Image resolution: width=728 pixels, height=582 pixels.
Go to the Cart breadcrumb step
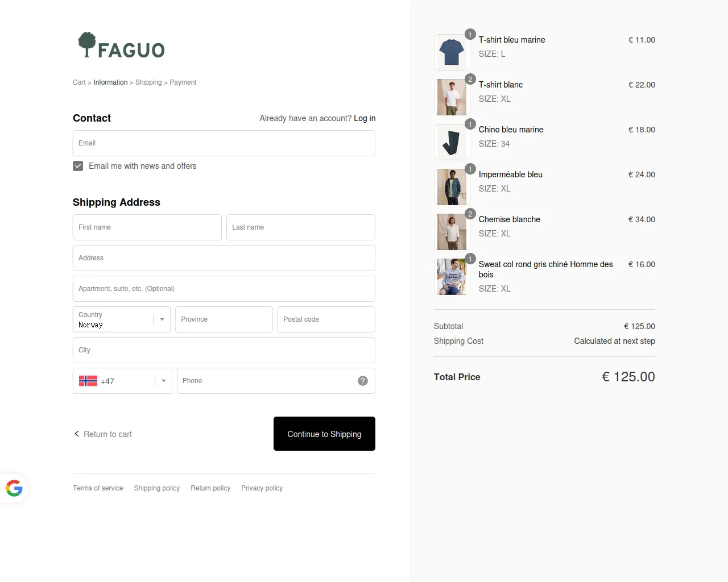pos(79,82)
